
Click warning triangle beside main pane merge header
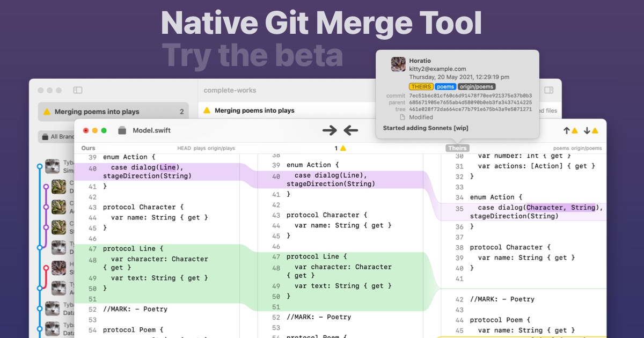(207, 111)
